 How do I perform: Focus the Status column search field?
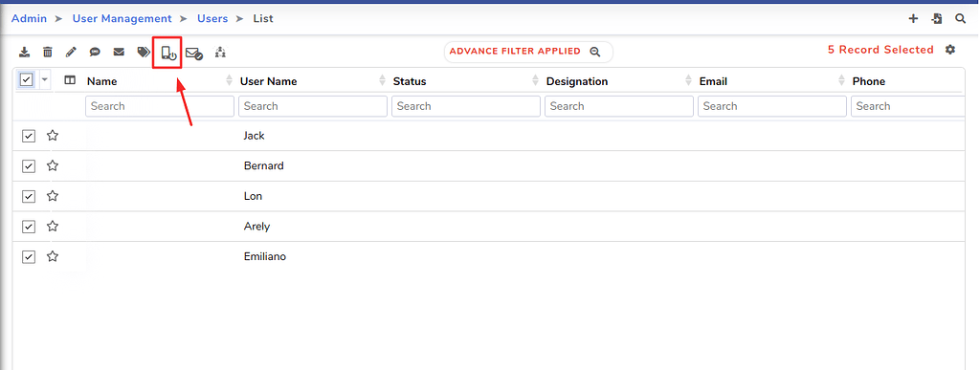466,106
